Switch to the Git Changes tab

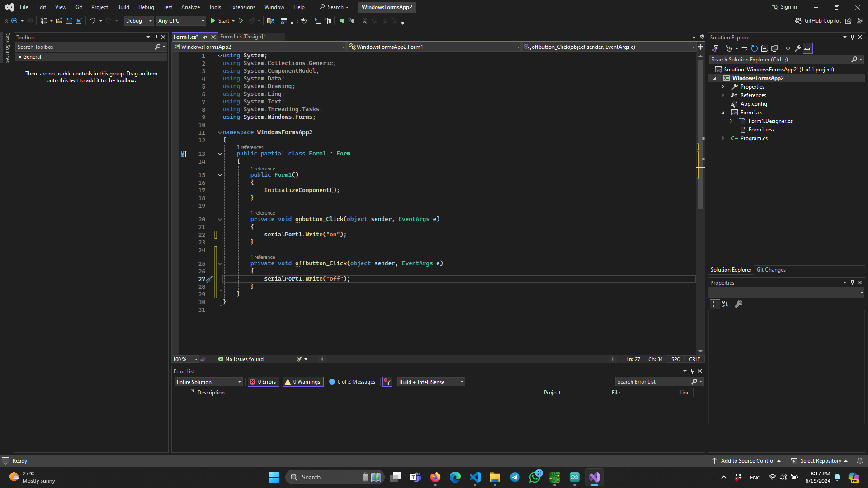point(771,270)
